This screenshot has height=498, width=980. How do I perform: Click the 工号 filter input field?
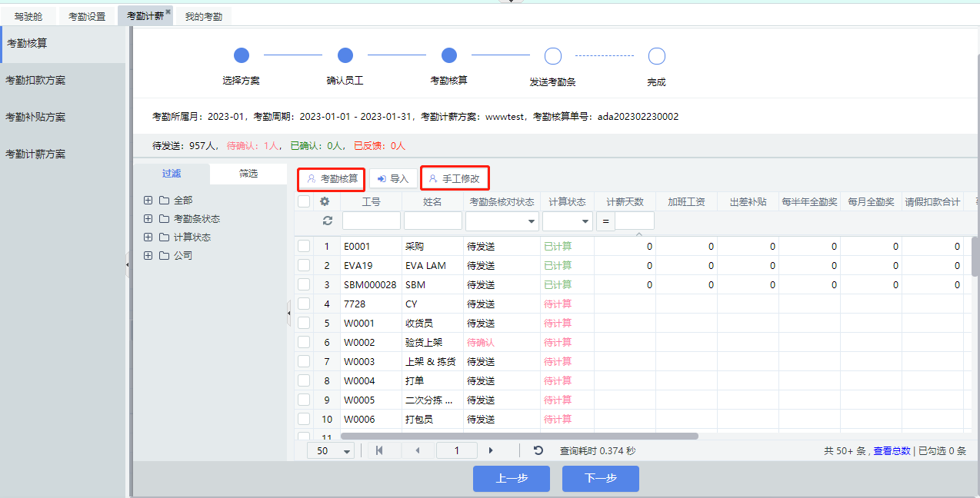pos(372,221)
